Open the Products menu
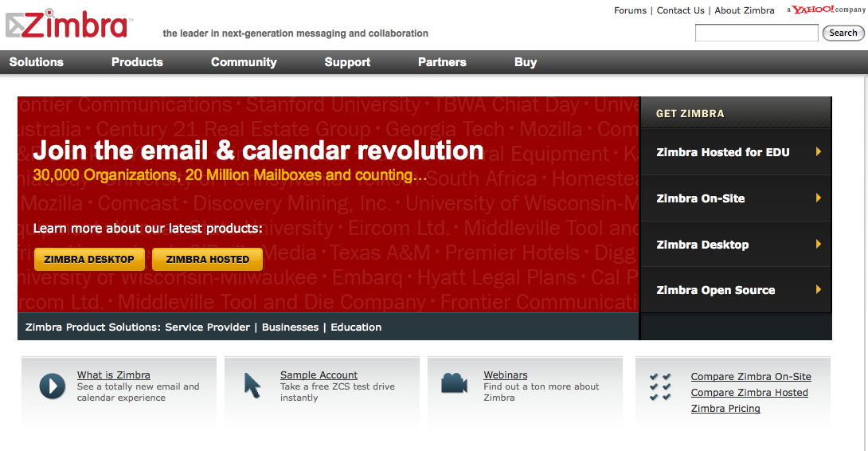 coord(137,62)
